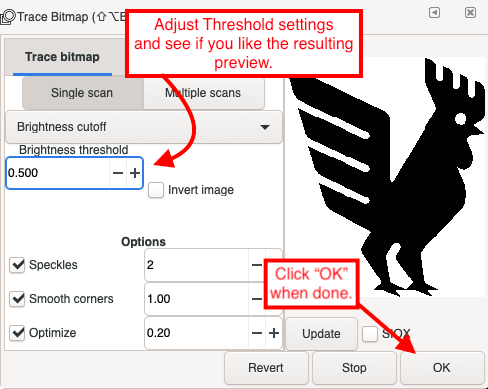Enable the Invert image checkbox
This screenshot has height=389, width=488.
tap(156, 190)
